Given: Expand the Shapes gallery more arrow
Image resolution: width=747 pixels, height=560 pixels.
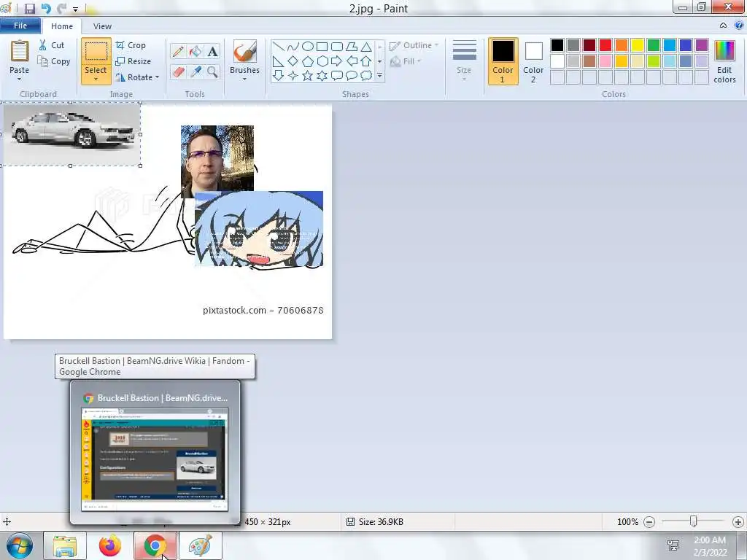Looking at the screenshot, I should (379, 75).
